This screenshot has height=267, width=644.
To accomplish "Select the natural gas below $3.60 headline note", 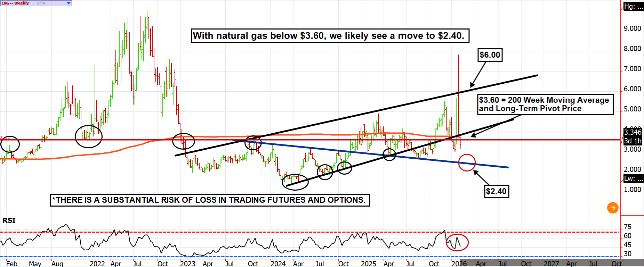I will (330, 36).
